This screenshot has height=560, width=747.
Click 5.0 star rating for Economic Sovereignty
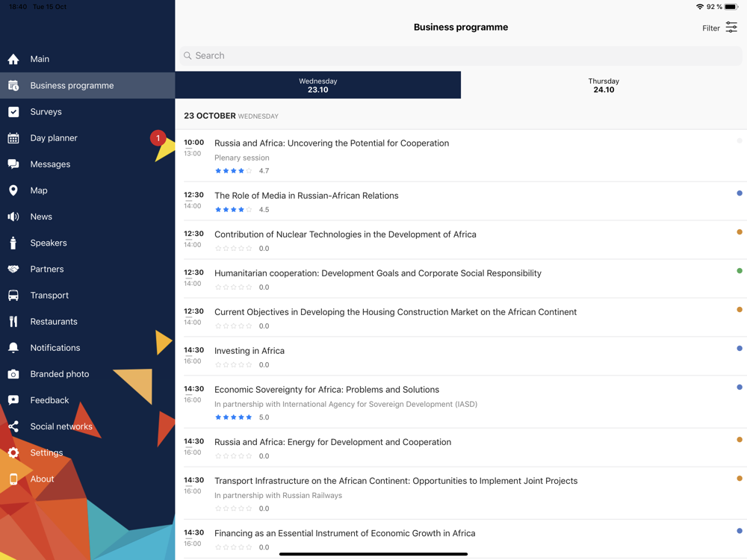pyautogui.click(x=233, y=417)
